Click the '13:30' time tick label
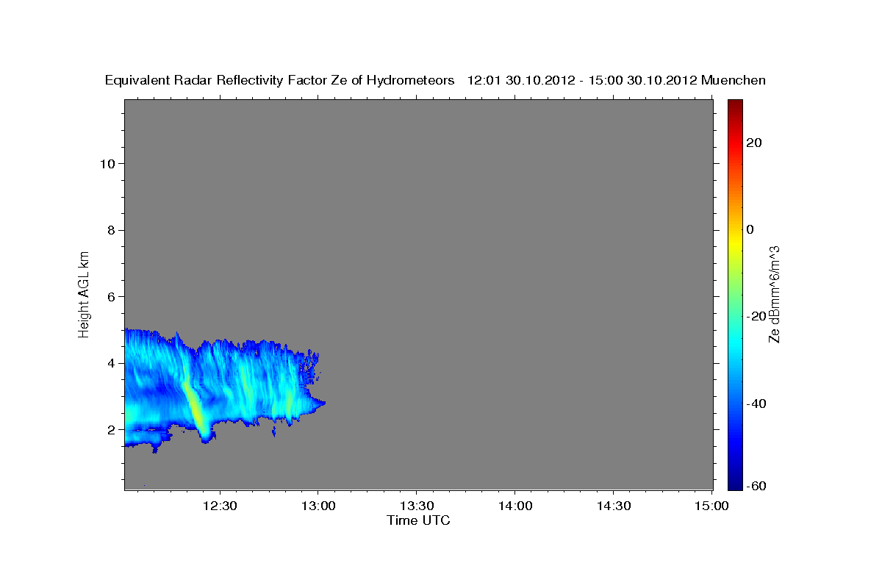This screenshot has height=588, width=882. point(417,506)
